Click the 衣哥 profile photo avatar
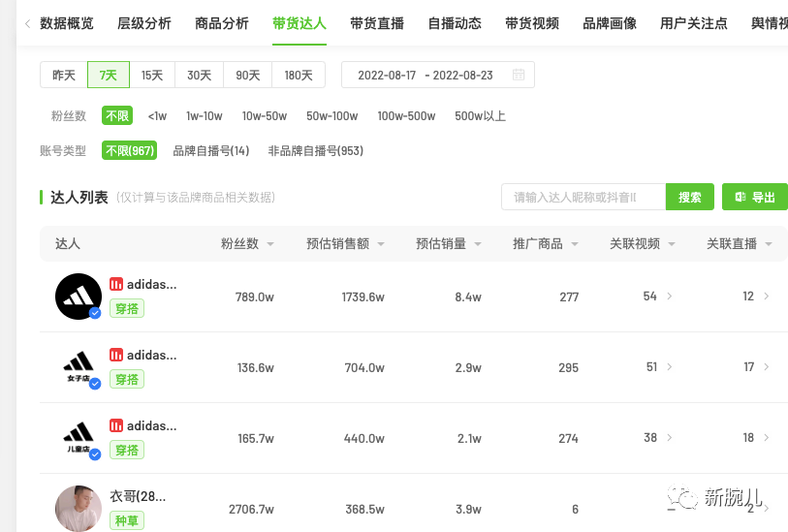Viewport: 788px width, 532px height. 79,508
